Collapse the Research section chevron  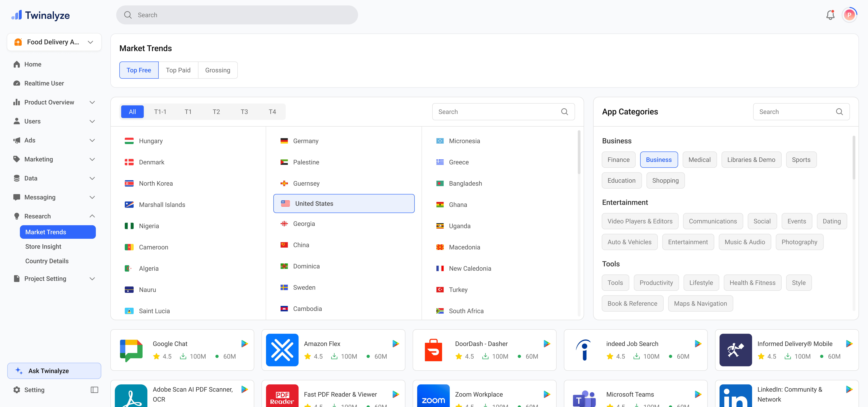tap(92, 216)
